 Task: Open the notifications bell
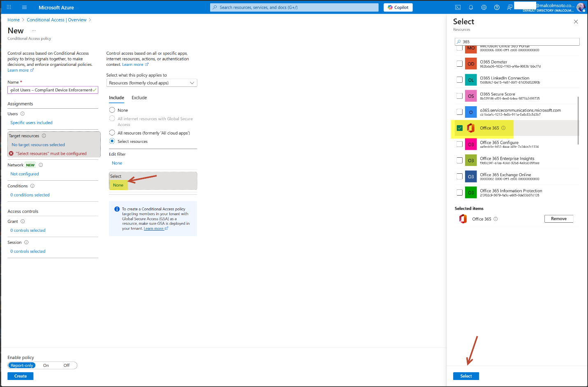pyautogui.click(x=471, y=7)
